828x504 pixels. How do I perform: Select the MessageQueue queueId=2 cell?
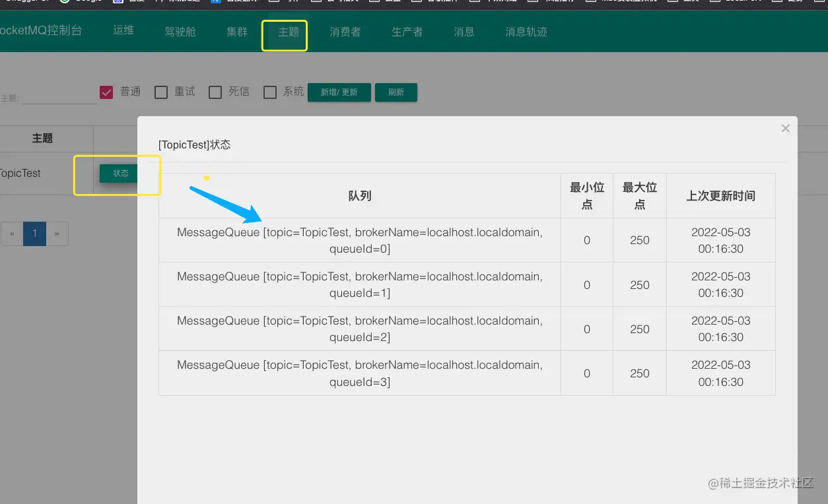click(360, 329)
